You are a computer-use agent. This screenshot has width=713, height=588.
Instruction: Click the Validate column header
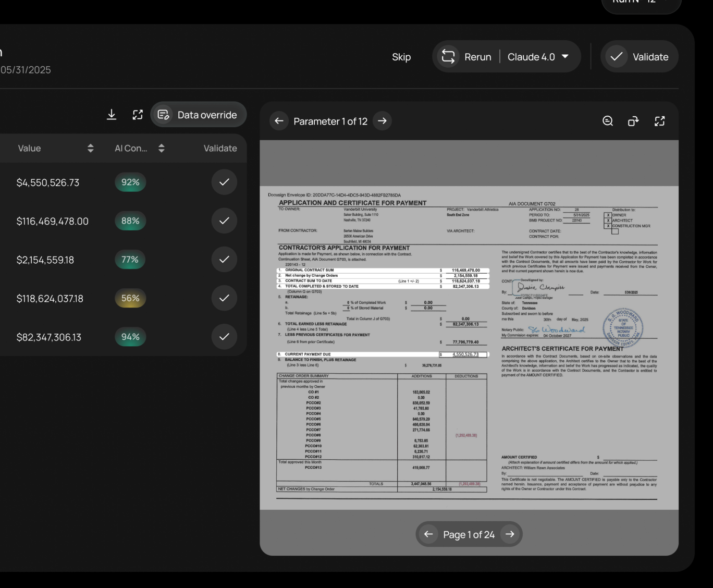tap(220, 149)
